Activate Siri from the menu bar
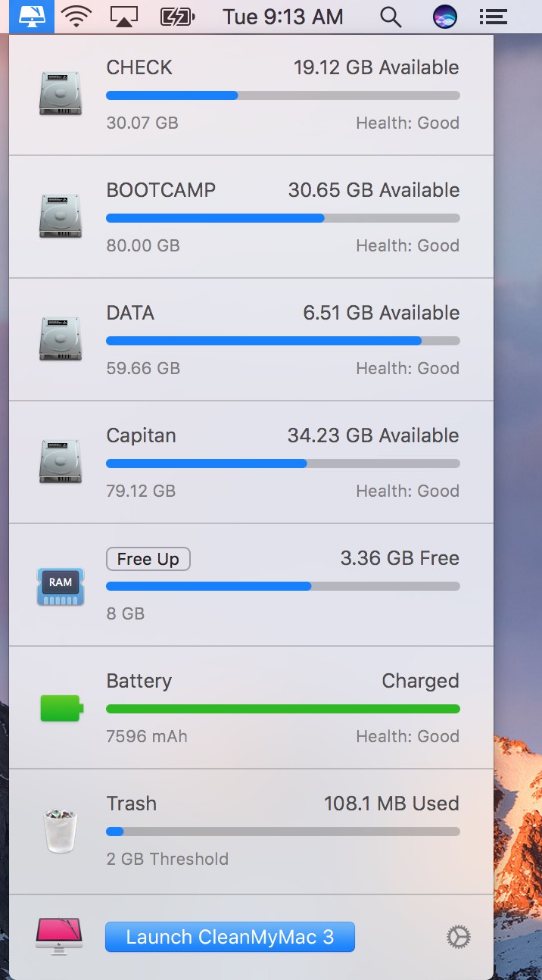Viewport: 542px width, 980px height. tap(444, 17)
